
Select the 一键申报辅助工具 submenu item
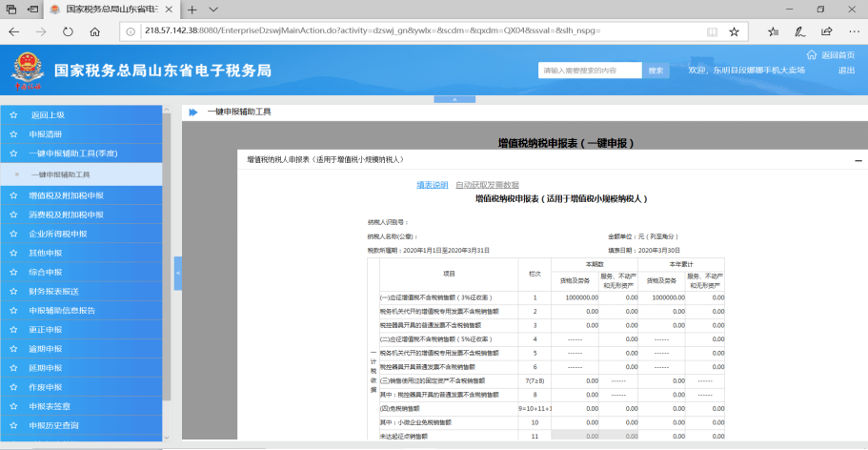[81, 174]
